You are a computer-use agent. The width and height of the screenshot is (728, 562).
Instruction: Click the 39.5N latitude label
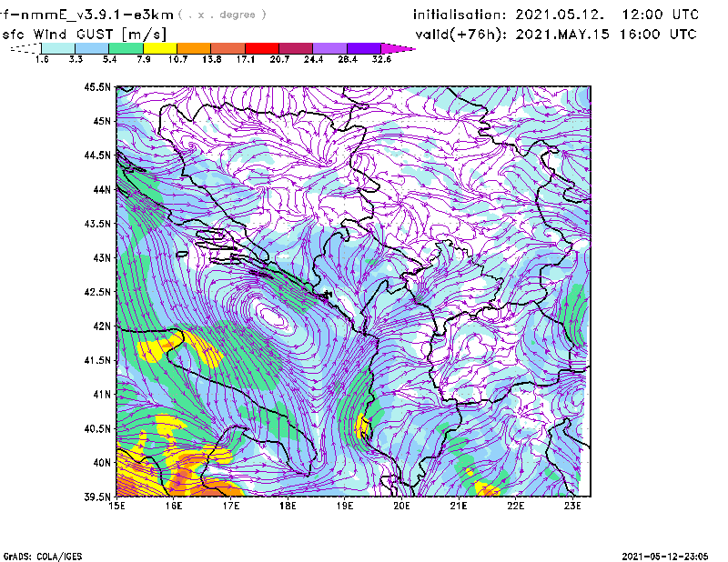(x=98, y=497)
